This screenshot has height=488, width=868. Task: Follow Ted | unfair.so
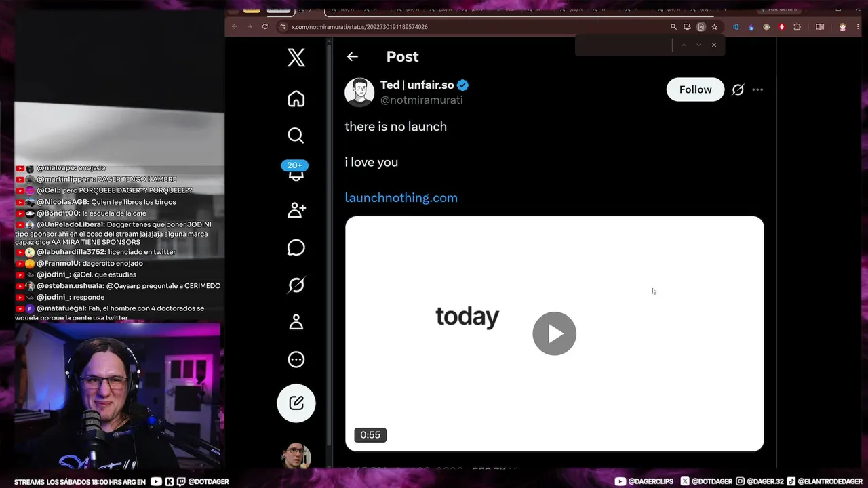click(695, 89)
